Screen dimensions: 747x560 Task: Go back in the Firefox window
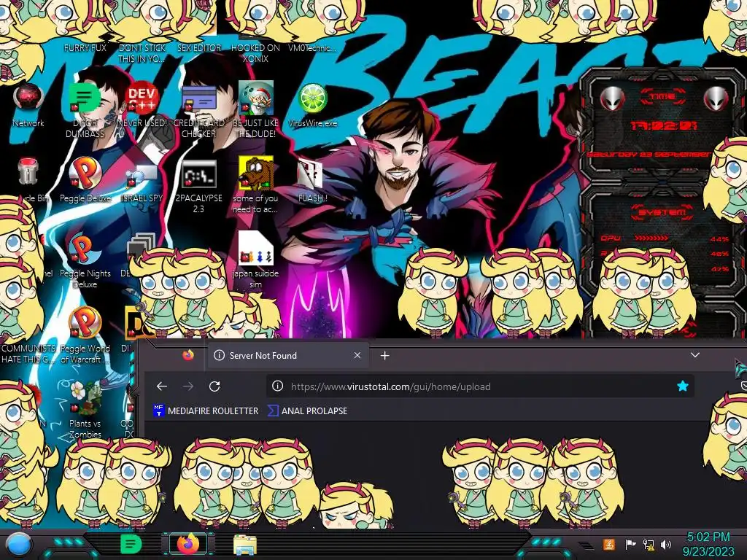pos(162,386)
